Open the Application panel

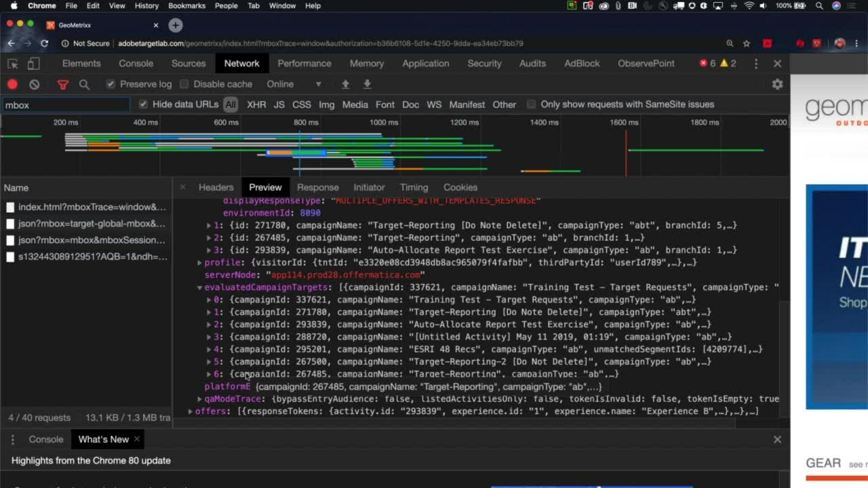[x=425, y=64]
